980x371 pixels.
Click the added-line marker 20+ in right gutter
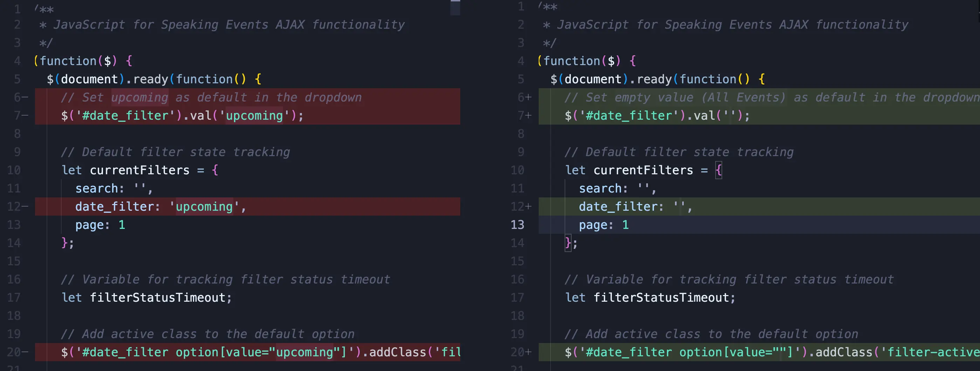click(x=521, y=352)
